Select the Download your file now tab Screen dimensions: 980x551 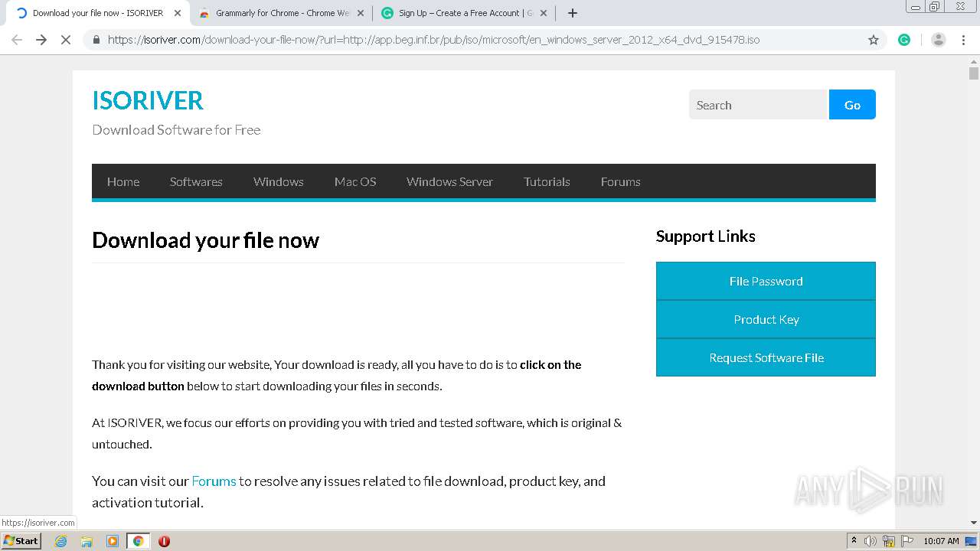97,13
